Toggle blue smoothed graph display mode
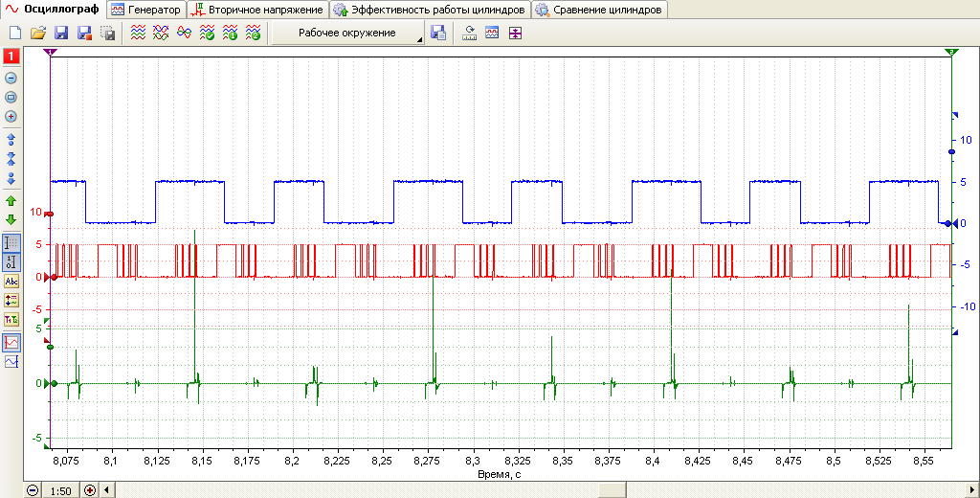The image size is (980, 498). pyautogui.click(x=11, y=362)
